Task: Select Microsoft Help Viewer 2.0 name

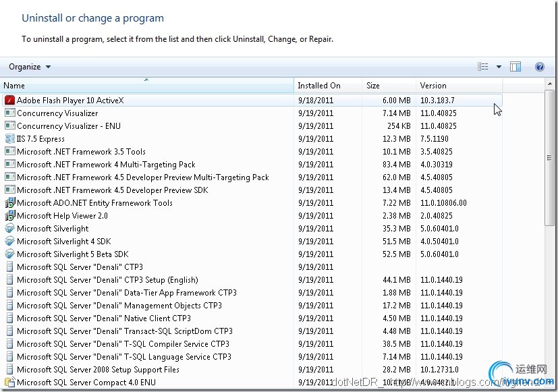Action: tap(62, 215)
